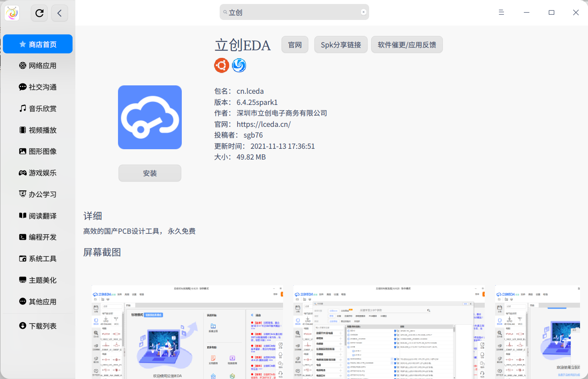Click the Spark Store logo
Screen dimensions: 588x379
(12, 13)
